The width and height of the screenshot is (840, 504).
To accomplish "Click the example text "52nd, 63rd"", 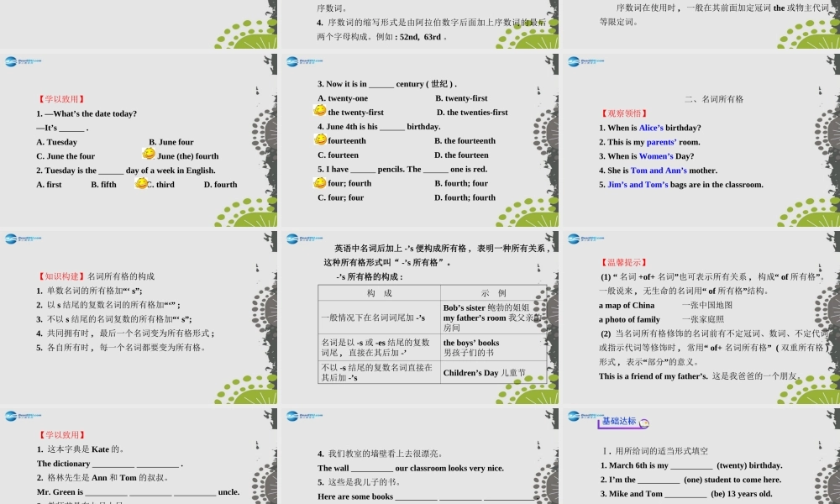I will coord(421,37).
